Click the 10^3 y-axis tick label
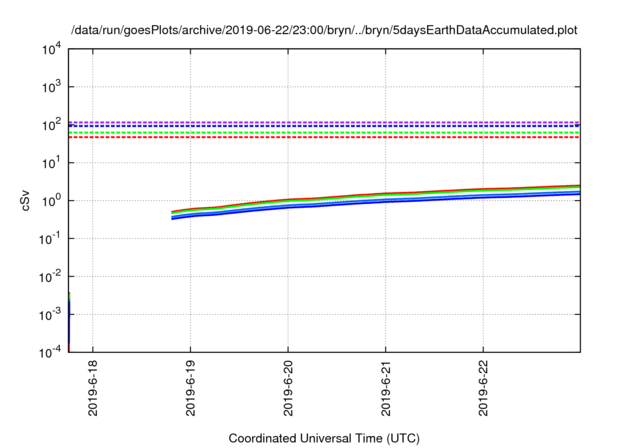 [51, 86]
